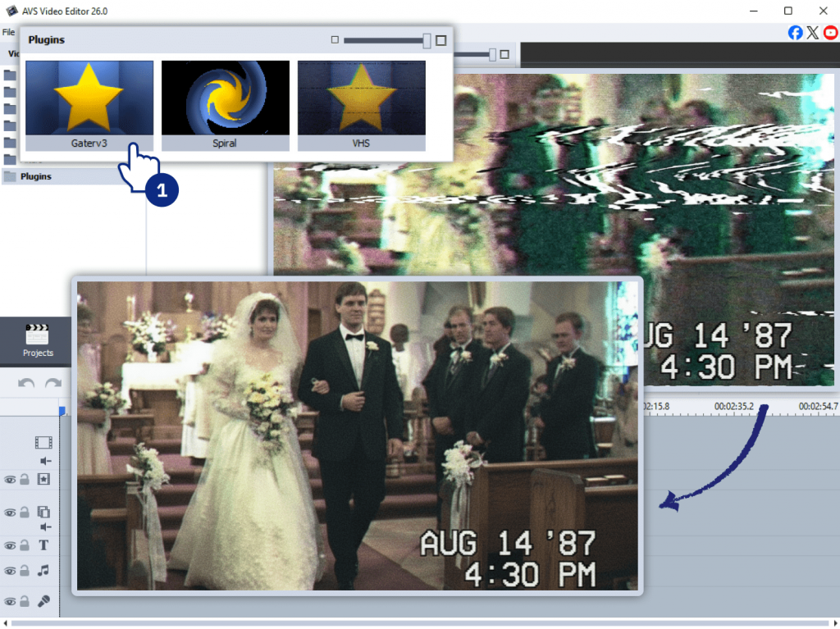Select the voice track microphone icon

(x=44, y=601)
